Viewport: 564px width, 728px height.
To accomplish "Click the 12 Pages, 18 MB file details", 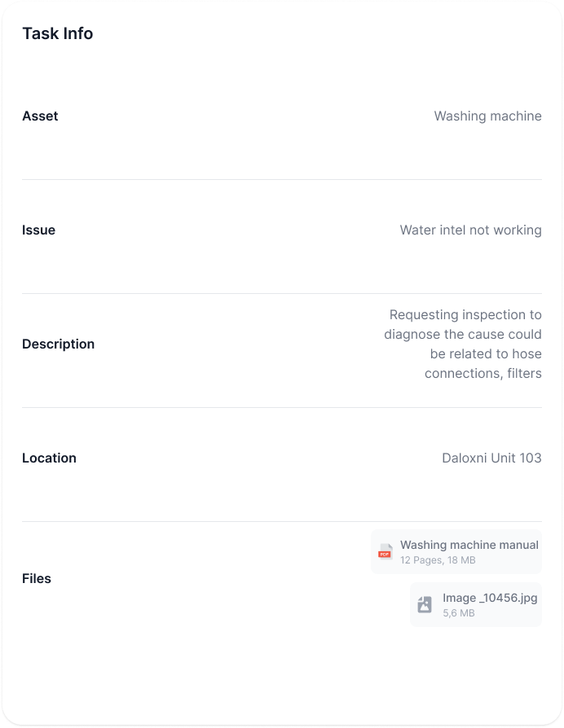I will click(438, 560).
